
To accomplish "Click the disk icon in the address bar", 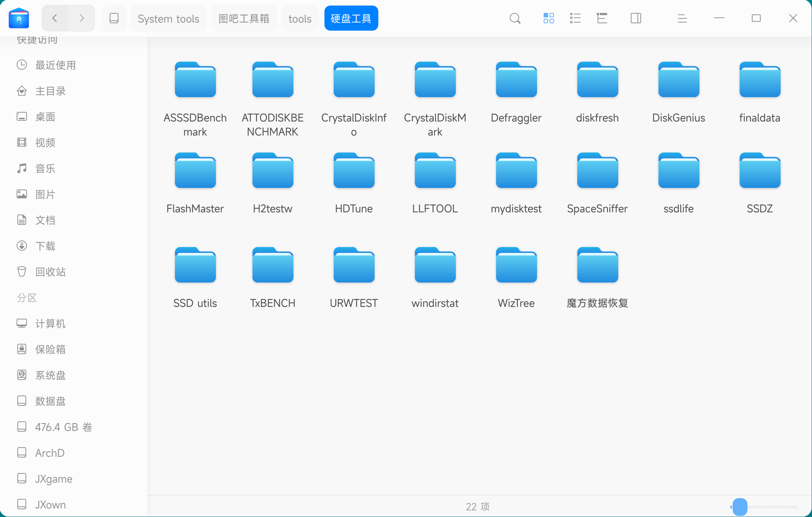I will pos(114,18).
